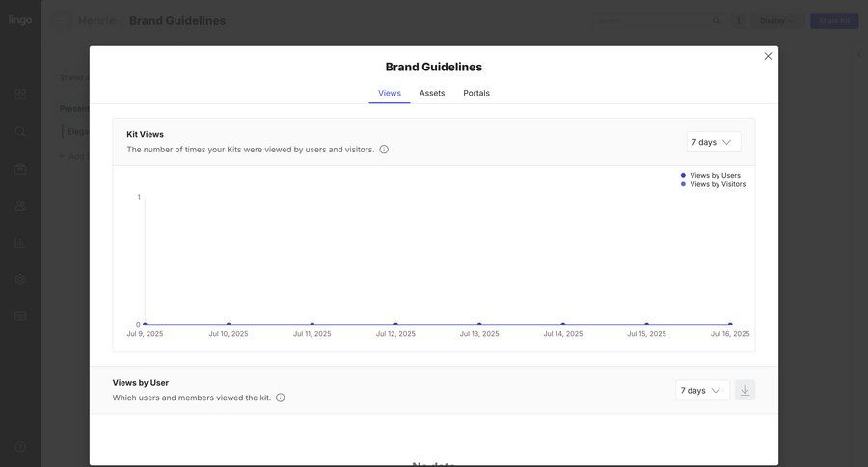
Task: Click info icon beside Views by User description
Action: coord(280,398)
